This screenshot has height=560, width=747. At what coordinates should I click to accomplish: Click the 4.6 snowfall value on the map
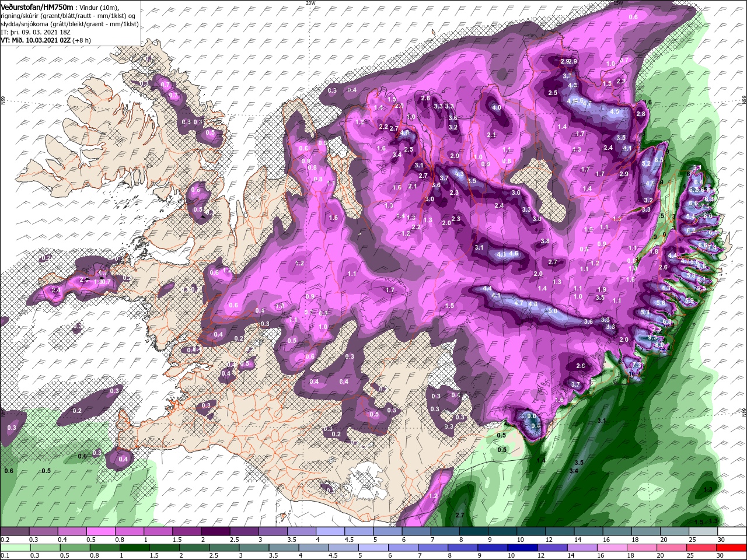coord(514,254)
